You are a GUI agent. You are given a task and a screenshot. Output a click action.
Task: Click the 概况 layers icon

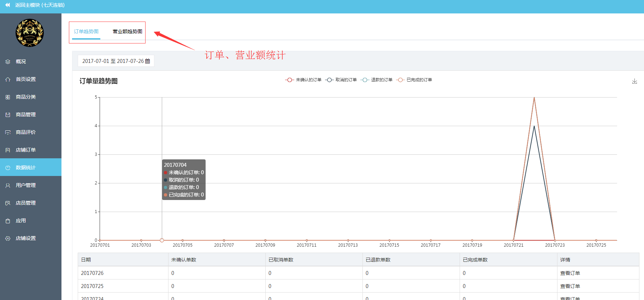click(8, 61)
